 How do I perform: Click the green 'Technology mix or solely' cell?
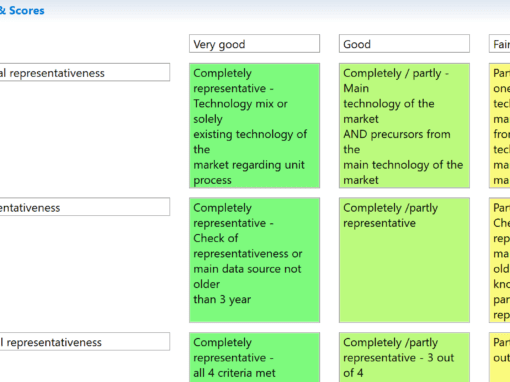click(x=254, y=126)
